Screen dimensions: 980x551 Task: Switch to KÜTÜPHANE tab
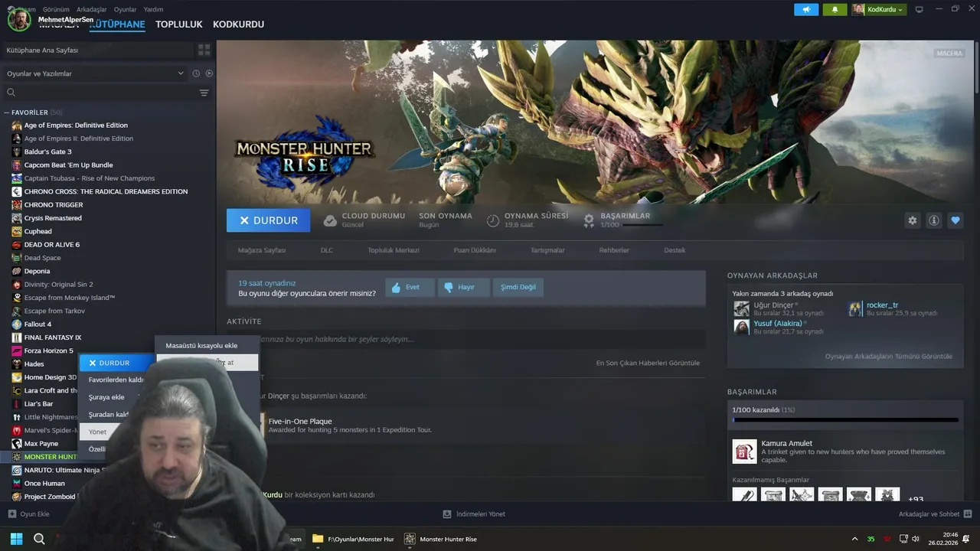coord(117,24)
